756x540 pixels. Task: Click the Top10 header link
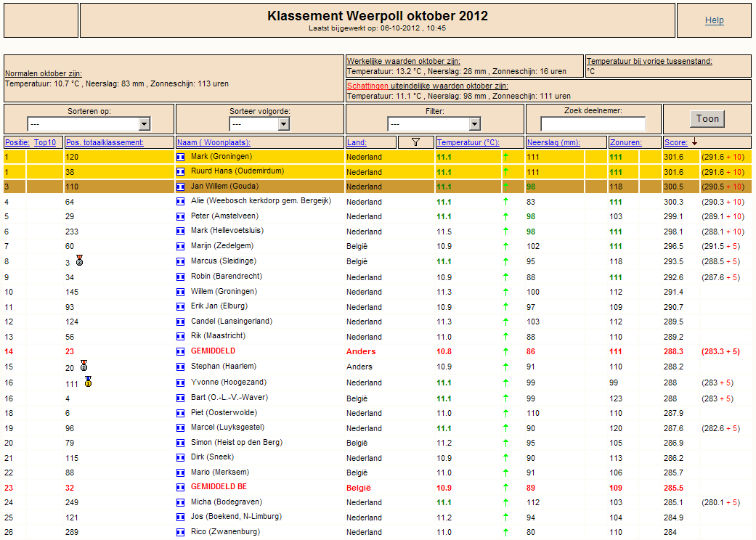click(x=45, y=142)
